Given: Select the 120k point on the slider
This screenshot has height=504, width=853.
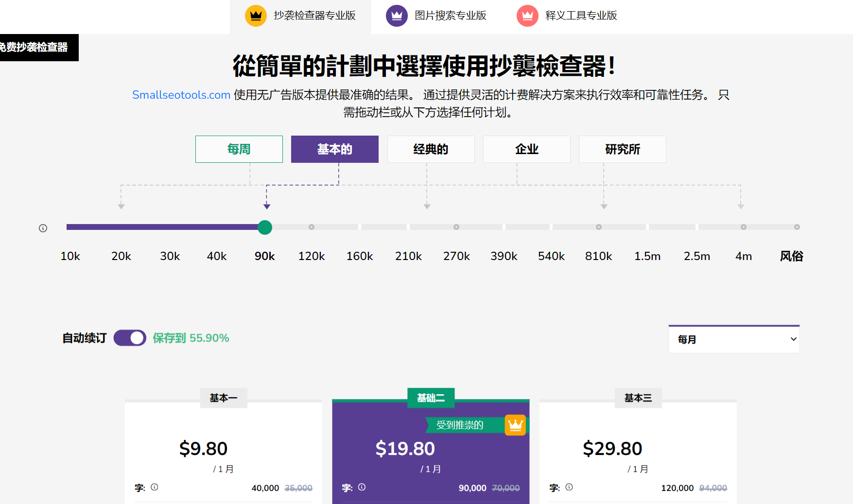Looking at the screenshot, I should pyautogui.click(x=312, y=227).
